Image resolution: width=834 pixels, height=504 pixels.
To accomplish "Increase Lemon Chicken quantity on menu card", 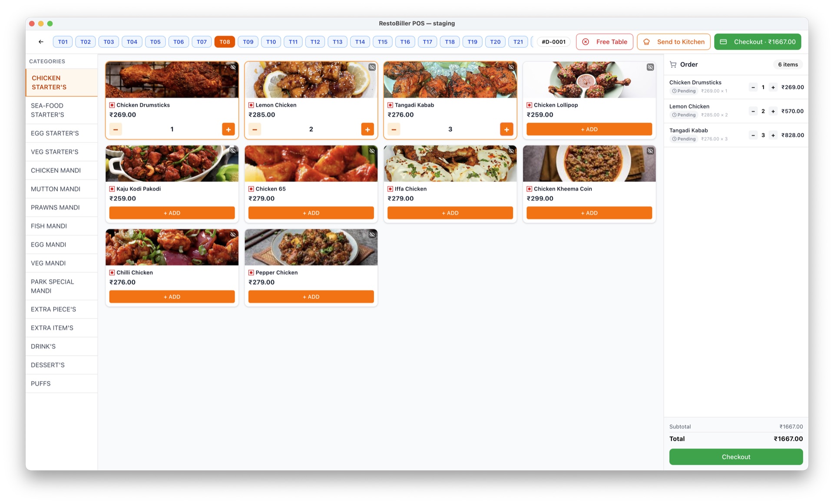I will coord(367,129).
